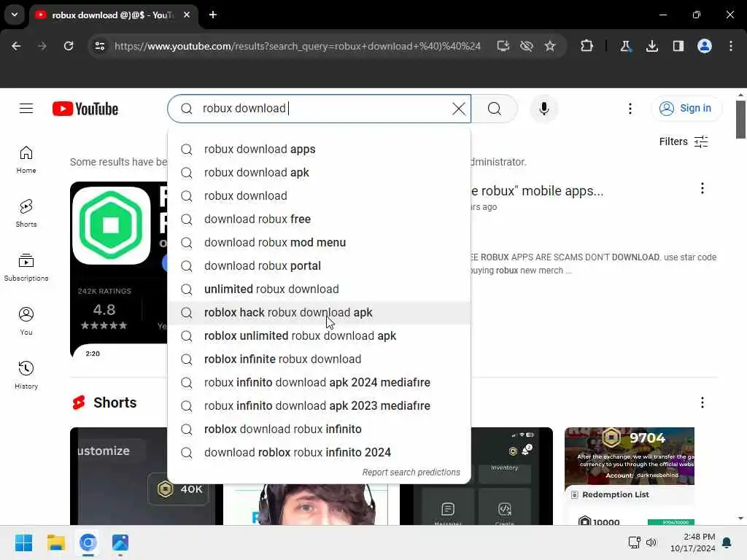Go back in the browser
The image size is (747, 560).
click(x=16, y=46)
